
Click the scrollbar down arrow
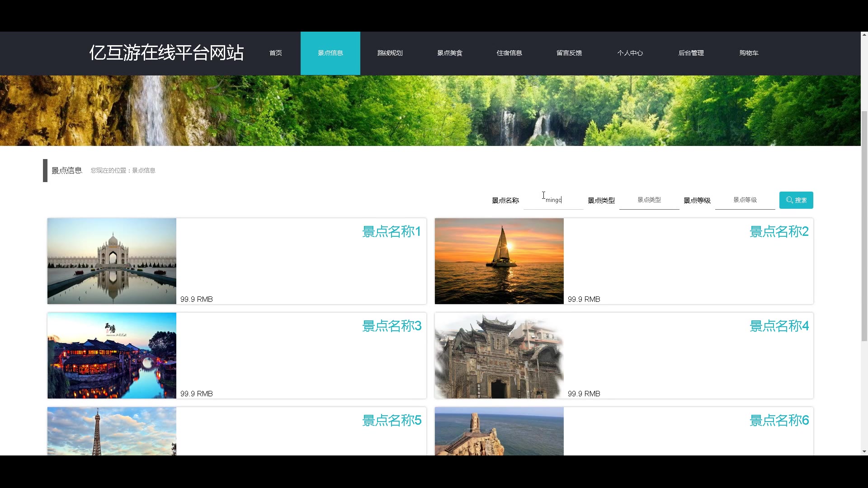pos(864,451)
